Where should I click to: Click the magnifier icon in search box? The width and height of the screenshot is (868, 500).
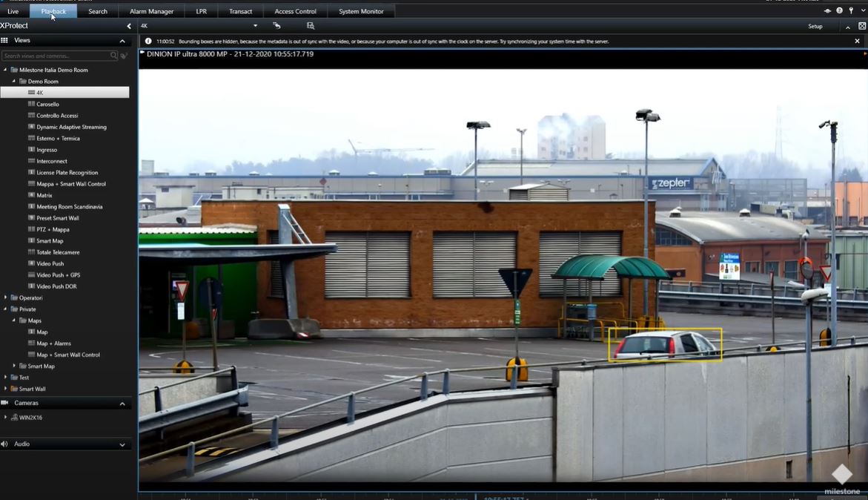point(113,56)
